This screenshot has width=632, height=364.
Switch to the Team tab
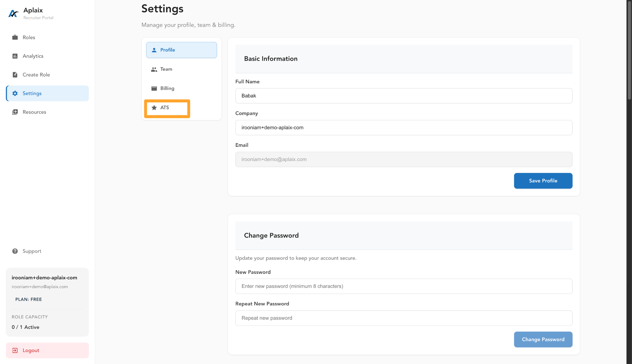point(181,69)
